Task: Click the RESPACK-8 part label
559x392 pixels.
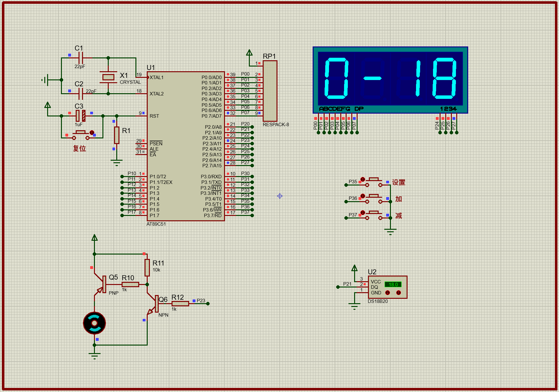Action: (276, 125)
